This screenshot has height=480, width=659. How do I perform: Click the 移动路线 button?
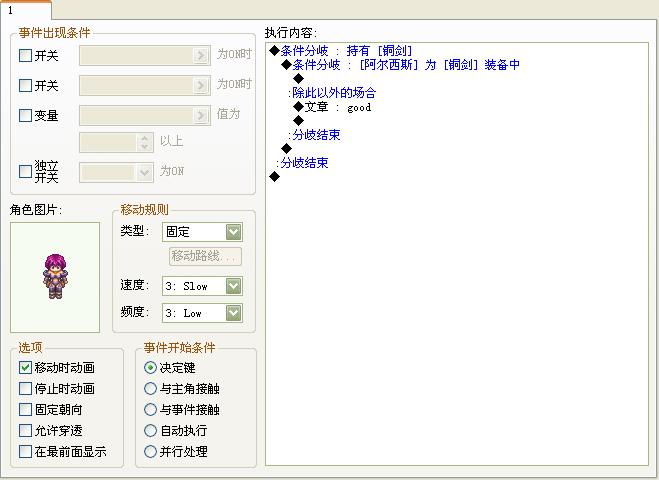[x=205, y=256]
